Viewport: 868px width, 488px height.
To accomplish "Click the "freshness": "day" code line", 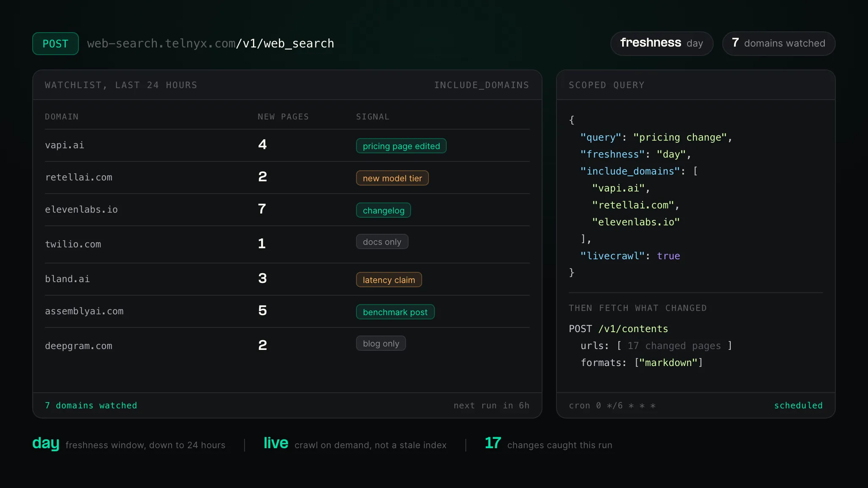I will point(636,154).
